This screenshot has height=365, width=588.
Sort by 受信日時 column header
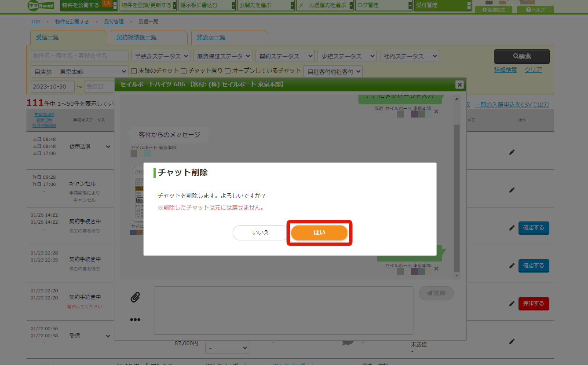44,114
